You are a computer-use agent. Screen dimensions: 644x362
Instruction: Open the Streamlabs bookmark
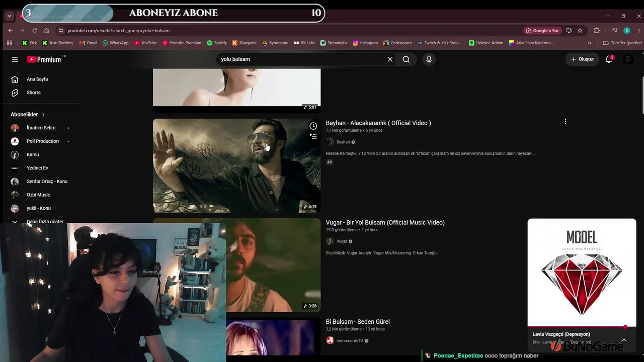[x=334, y=43]
